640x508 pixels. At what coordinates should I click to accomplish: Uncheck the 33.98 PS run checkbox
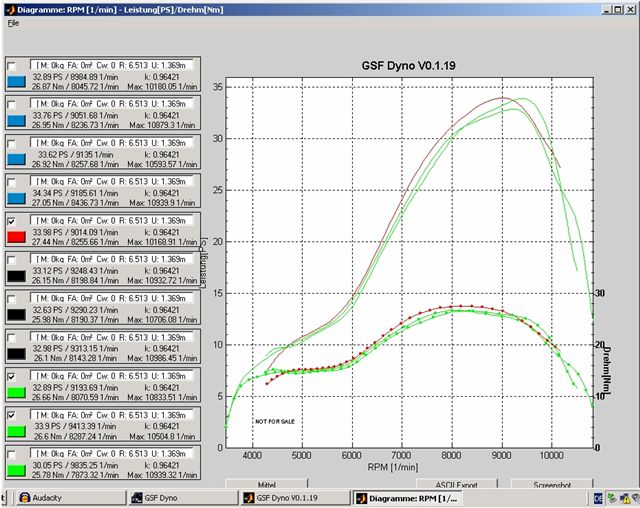[11, 220]
